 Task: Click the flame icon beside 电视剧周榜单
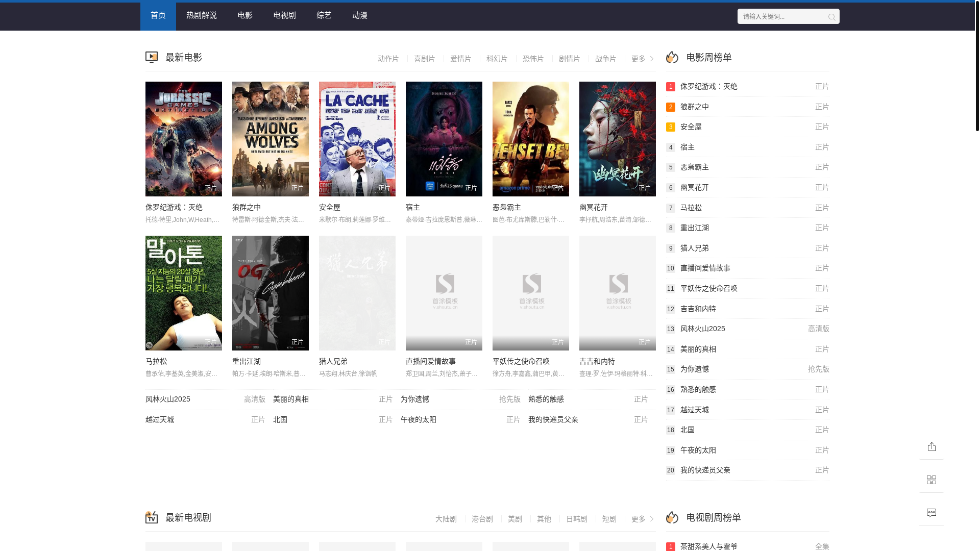tap(672, 517)
